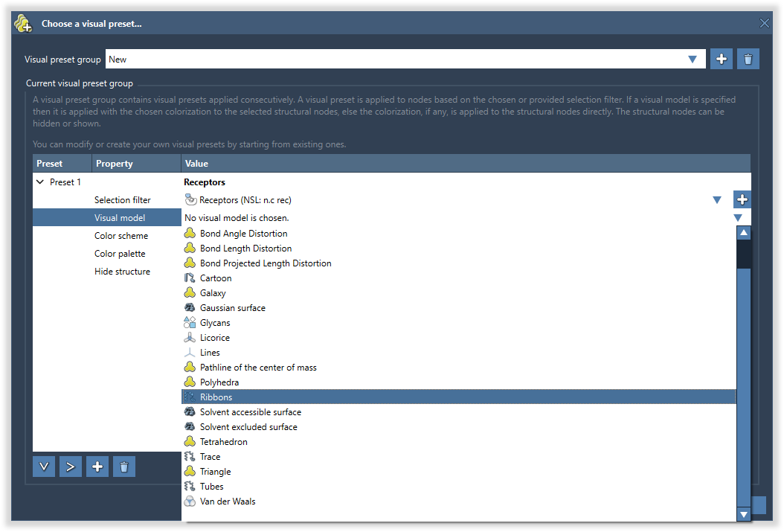Open the Visual preset group dropdown
Image resolution: width=784 pixels, height=532 pixels.
(693, 60)
